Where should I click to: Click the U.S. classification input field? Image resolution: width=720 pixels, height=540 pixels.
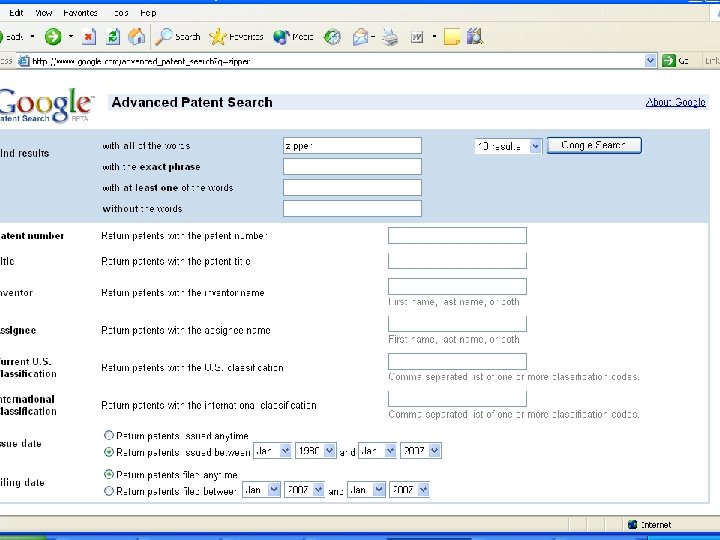[457, 361]
